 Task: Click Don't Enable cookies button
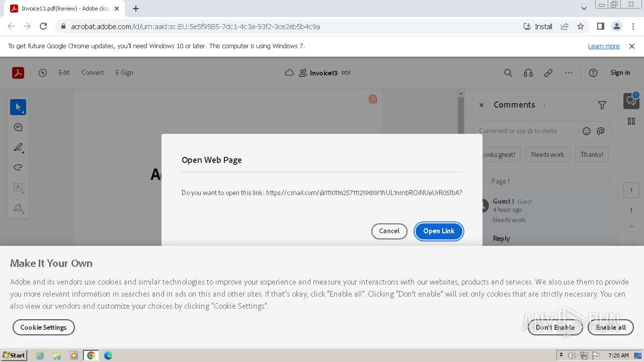[555, 327]
